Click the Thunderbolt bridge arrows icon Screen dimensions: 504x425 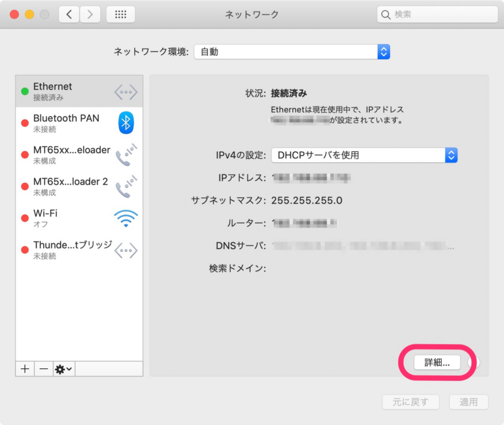tap(126, 250)
